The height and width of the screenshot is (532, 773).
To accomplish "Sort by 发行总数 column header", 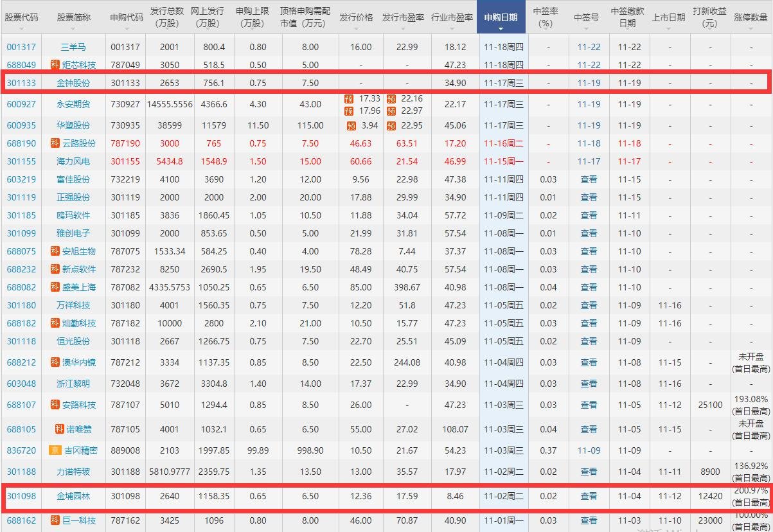I will 167,17.
